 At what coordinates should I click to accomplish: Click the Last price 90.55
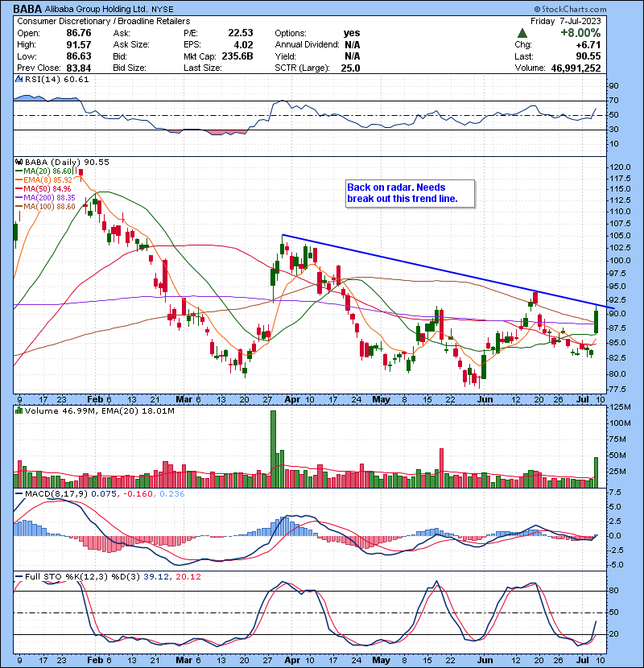[x=588, y=56]
